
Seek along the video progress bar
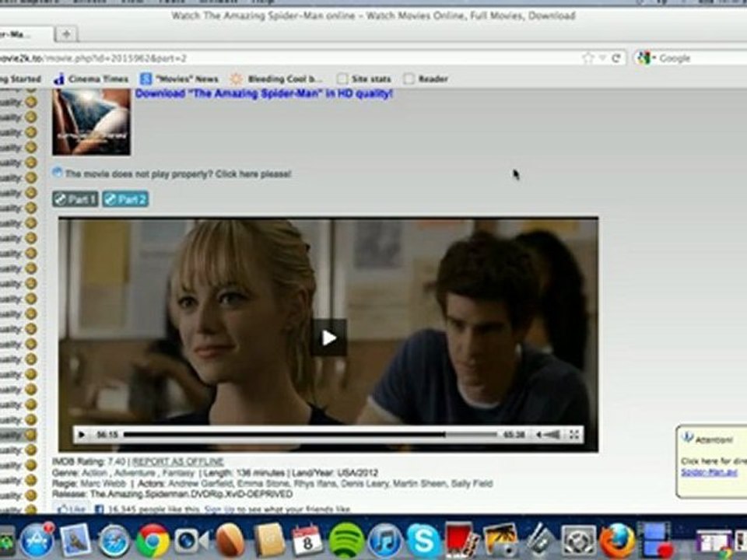click(310, 434)
